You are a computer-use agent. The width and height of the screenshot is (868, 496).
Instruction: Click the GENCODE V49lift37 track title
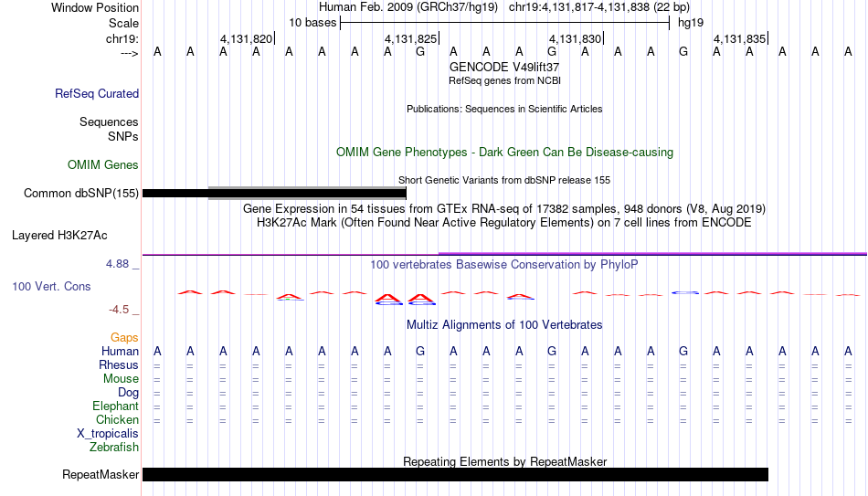point(504,67)
